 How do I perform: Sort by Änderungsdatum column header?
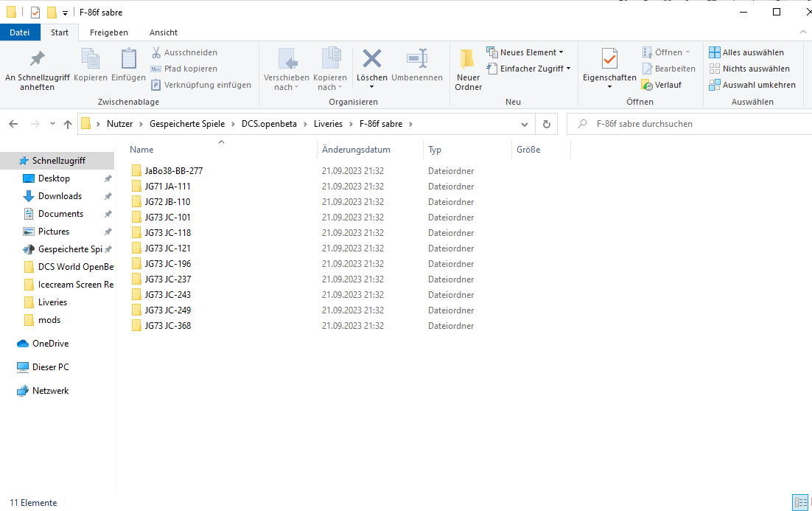(x=356, y=149)
